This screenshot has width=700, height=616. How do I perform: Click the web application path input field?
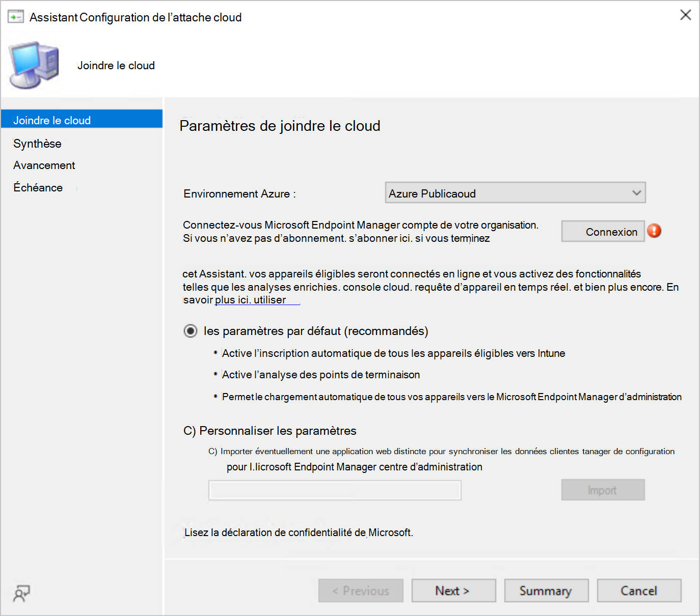(334, 490)
